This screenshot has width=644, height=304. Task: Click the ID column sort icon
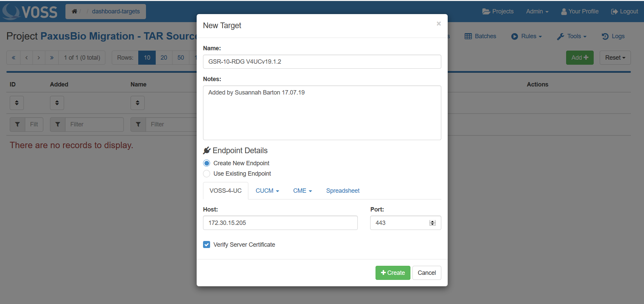point(17,103)
